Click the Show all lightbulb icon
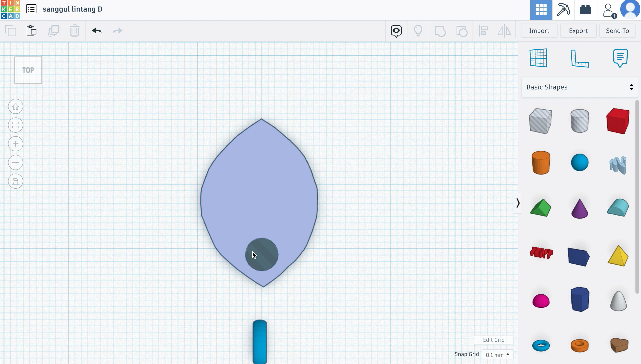 pyautogui.click(x=418, y=31)
